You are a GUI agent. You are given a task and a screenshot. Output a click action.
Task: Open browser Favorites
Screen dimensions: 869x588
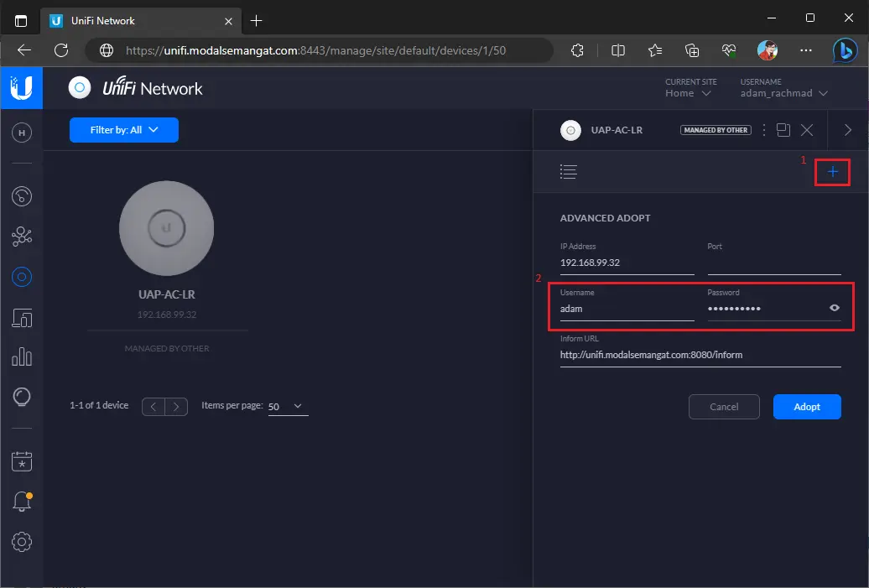click(x=655, y=50)
